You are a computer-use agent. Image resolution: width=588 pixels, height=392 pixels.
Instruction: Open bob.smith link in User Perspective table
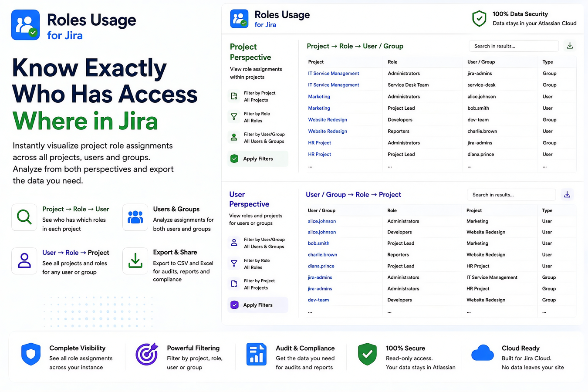(318, 243)
